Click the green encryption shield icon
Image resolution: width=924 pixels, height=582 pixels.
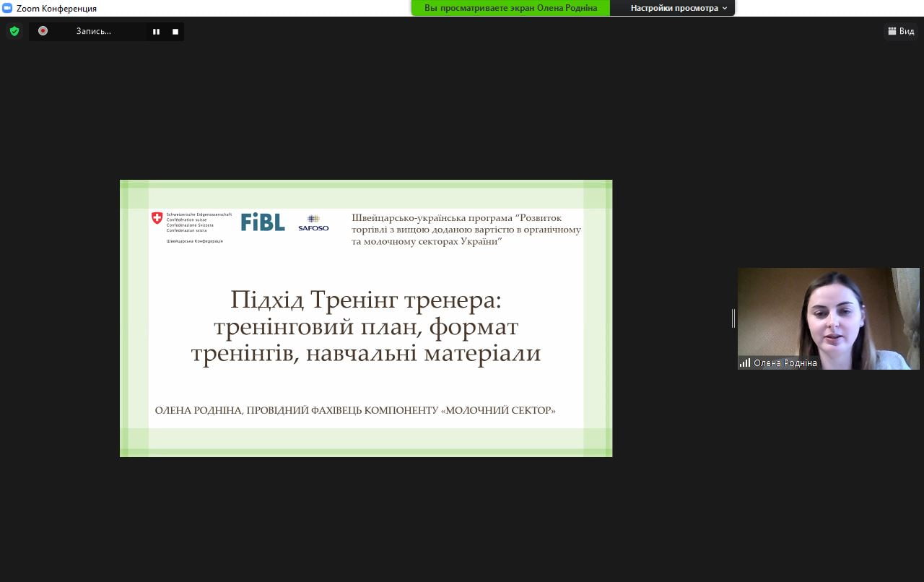click(14, 31)
